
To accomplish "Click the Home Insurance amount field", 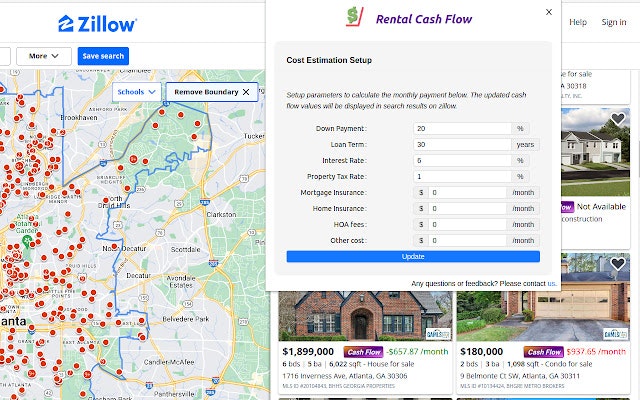I will 467,209.
